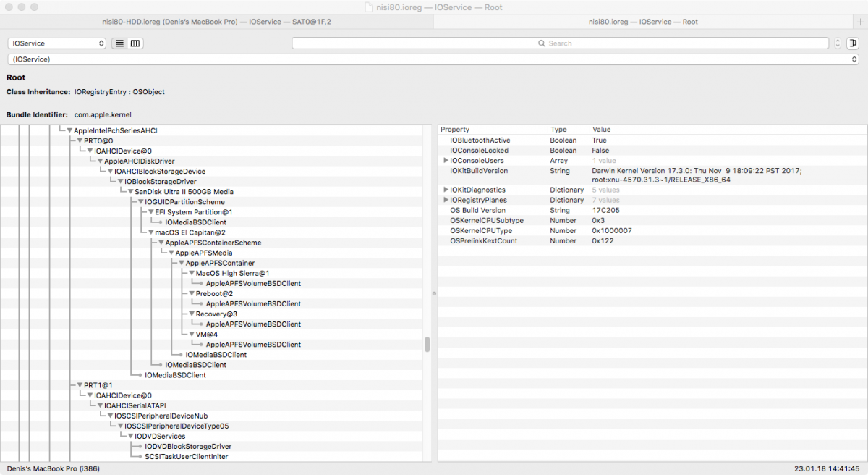Click the search field stepper arrows
The image size is (868, 475).
(838, 43)
